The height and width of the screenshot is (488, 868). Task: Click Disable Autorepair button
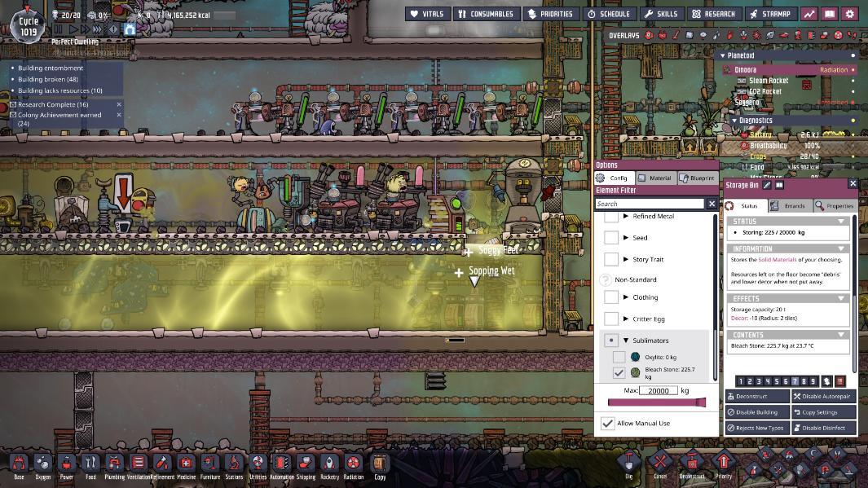[x=824, y=397]
